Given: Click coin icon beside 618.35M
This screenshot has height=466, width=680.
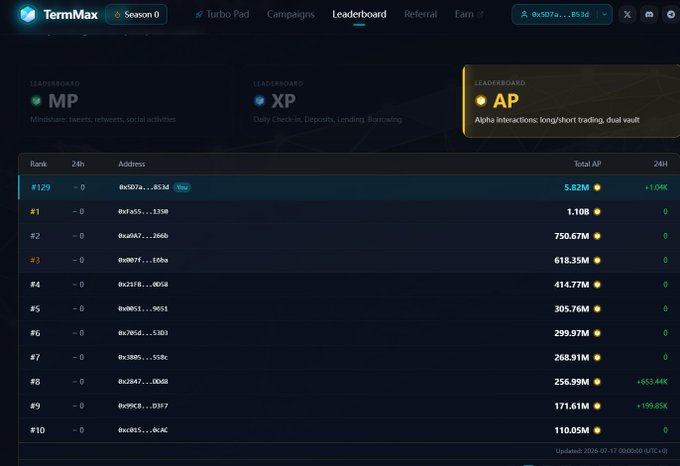Looking at the screenshot, I should (597, 260).
